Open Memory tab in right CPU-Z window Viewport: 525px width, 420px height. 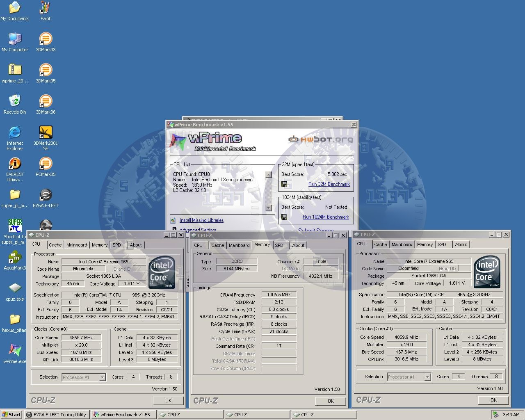(425, 244)
